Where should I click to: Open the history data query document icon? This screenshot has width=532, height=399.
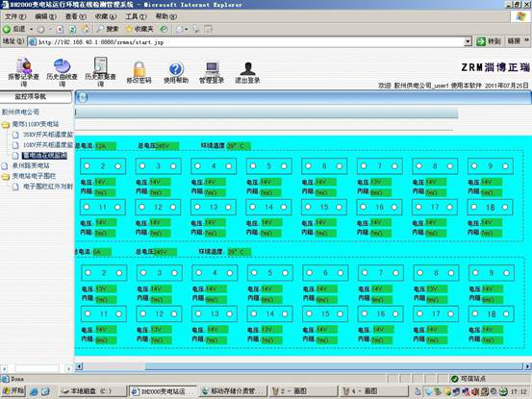[x=100, y=65]
